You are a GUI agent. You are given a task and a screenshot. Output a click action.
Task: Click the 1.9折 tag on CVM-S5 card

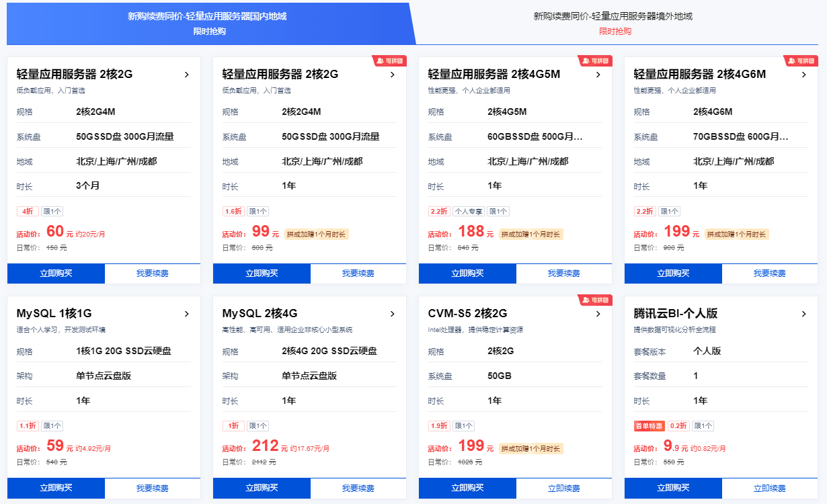tap(439, 425)
